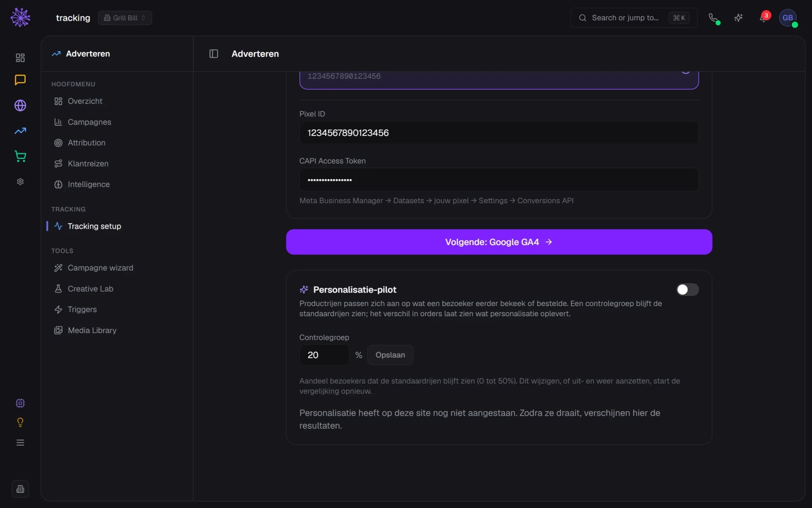
Task: Click the Opslaan button
Action: (390, 355)
